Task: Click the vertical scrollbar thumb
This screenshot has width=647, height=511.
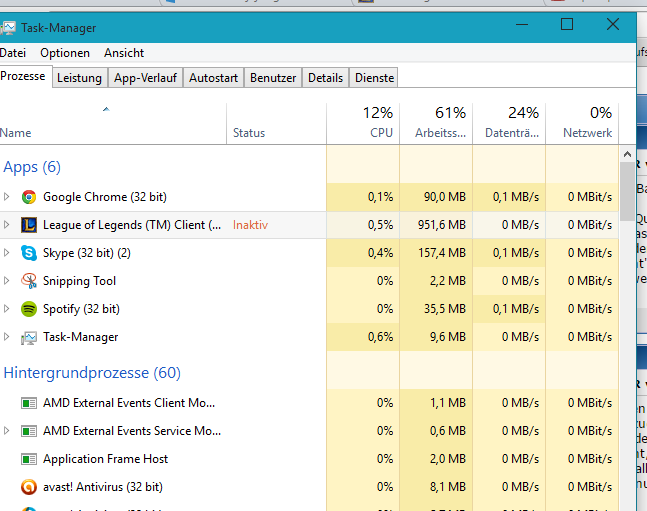Action: [627, 192]
